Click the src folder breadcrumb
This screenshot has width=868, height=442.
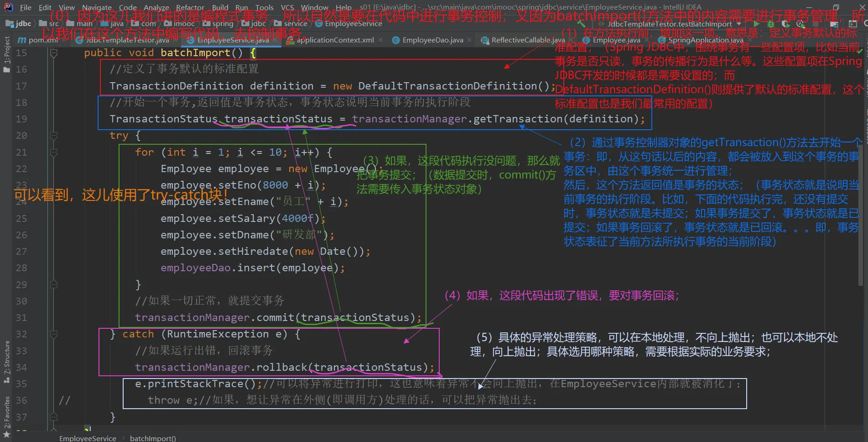point(49,24)
